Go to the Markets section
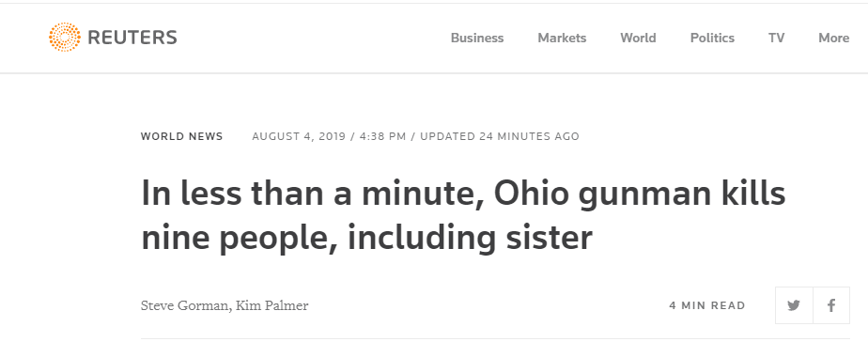 (x=562, y=38)
